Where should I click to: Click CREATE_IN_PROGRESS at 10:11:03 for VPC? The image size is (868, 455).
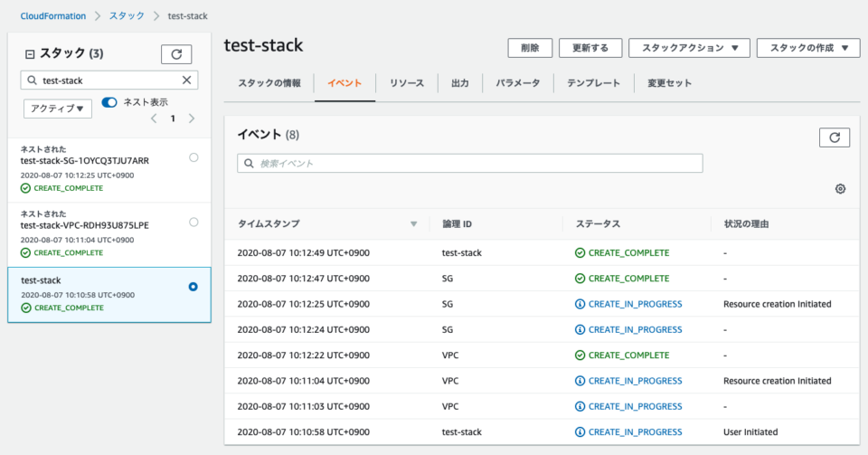pos(635,406)
